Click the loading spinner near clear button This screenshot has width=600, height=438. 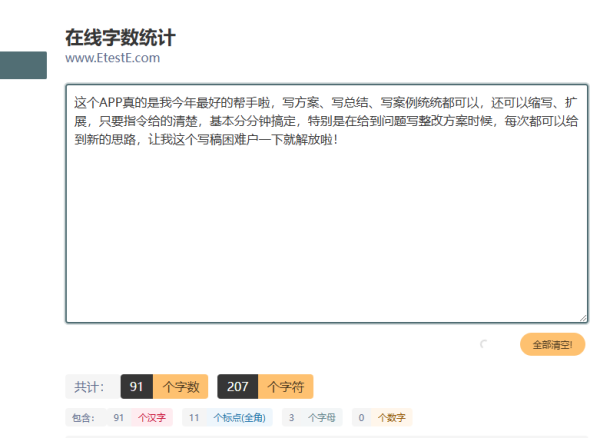484,344
